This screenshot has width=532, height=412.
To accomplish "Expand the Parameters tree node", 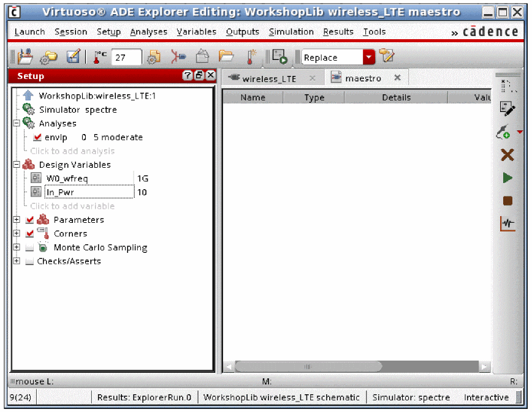I will tap(17, 220).
